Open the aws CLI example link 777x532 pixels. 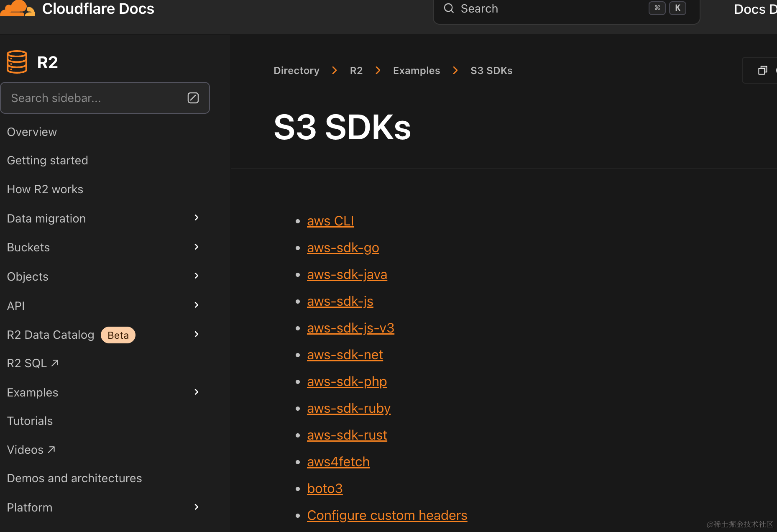(330, 221)
